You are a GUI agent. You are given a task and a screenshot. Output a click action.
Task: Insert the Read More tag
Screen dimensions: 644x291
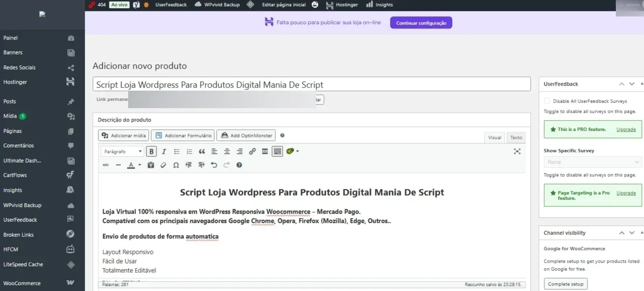click(x=265, y=151)
